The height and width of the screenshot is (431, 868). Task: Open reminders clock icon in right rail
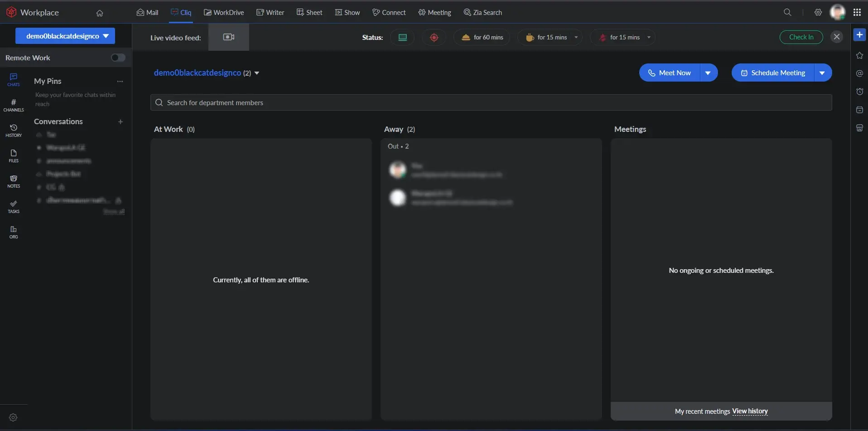click(x=859, y=92)
